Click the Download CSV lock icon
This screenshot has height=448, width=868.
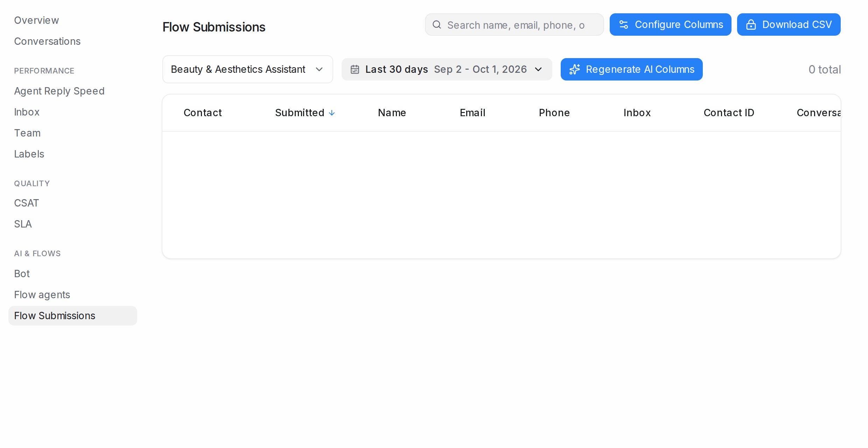tap(751, 24)
